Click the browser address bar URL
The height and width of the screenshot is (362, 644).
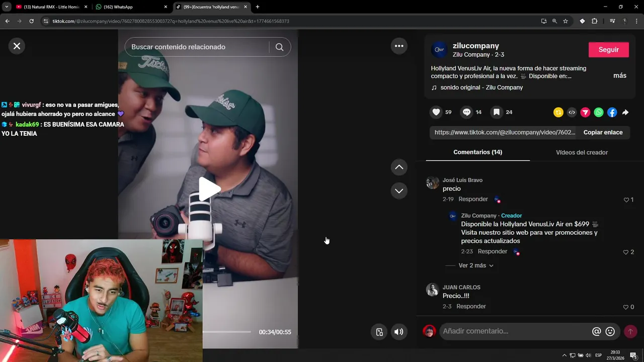point(171,21)
